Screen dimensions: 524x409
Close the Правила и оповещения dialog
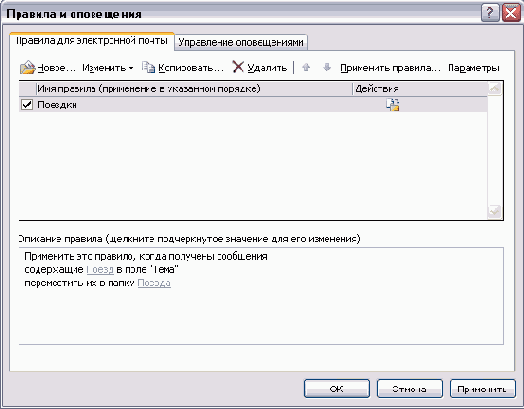pos(511,13)
